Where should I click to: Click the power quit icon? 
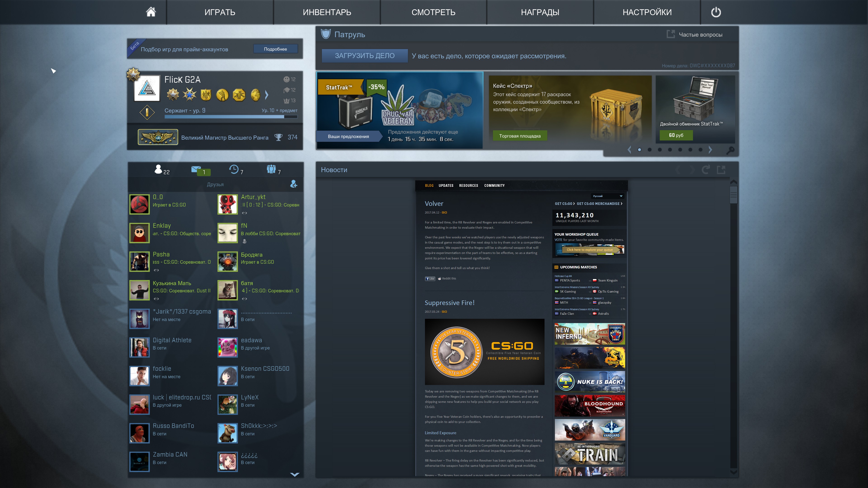(x=716, y=12)
